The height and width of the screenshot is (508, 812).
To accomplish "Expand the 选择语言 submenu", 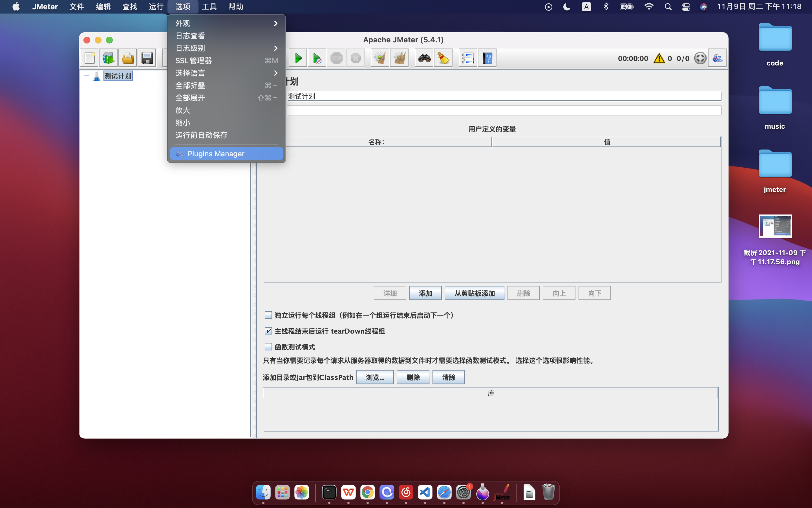I will click(x=226, y=73).
